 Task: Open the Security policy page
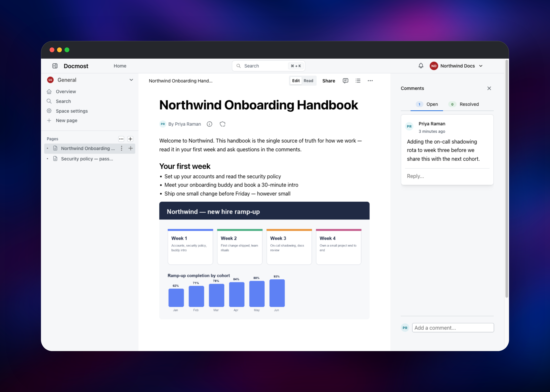click(90, 159)
